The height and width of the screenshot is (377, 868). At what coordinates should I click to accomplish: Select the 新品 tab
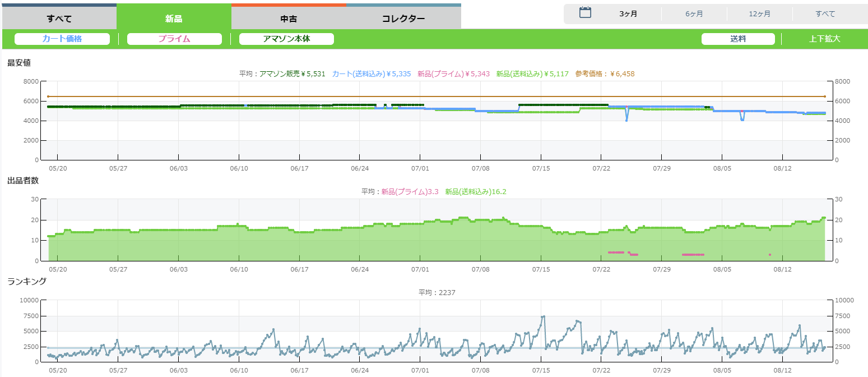click(174, 19)
